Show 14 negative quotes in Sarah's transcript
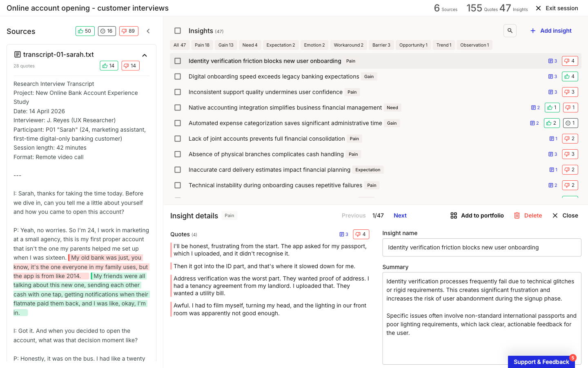The image size is (588, 368). (130, 66)
